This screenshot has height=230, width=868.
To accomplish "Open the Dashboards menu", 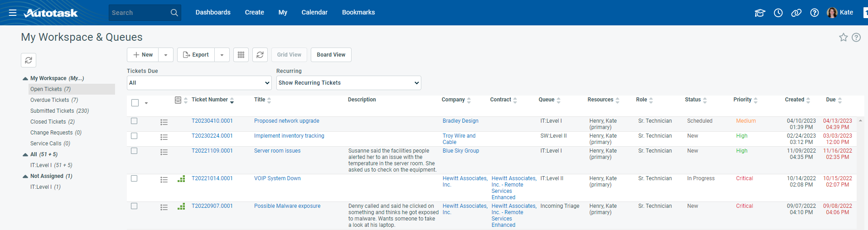I will click(213, 13).
